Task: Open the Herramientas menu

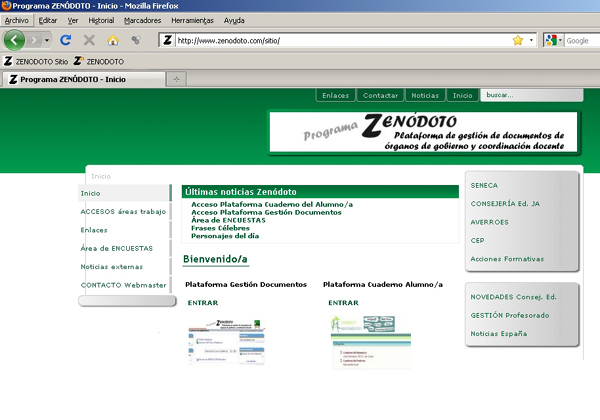Action: (192, 21)
